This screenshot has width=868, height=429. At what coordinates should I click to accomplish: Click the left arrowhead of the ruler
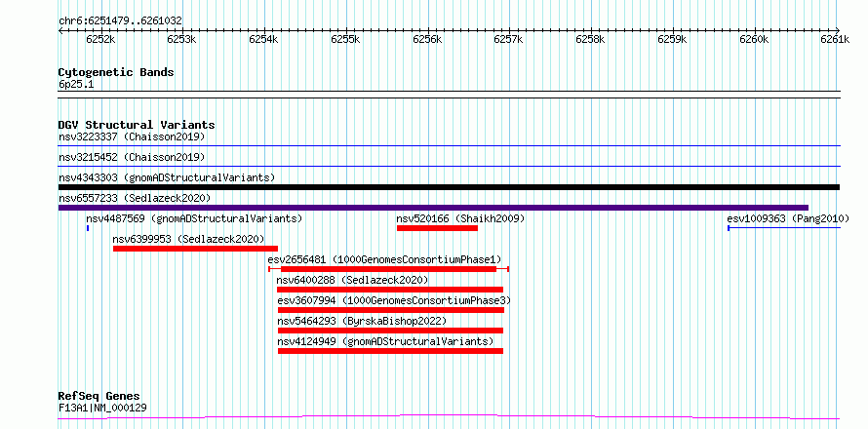(60, 30)
